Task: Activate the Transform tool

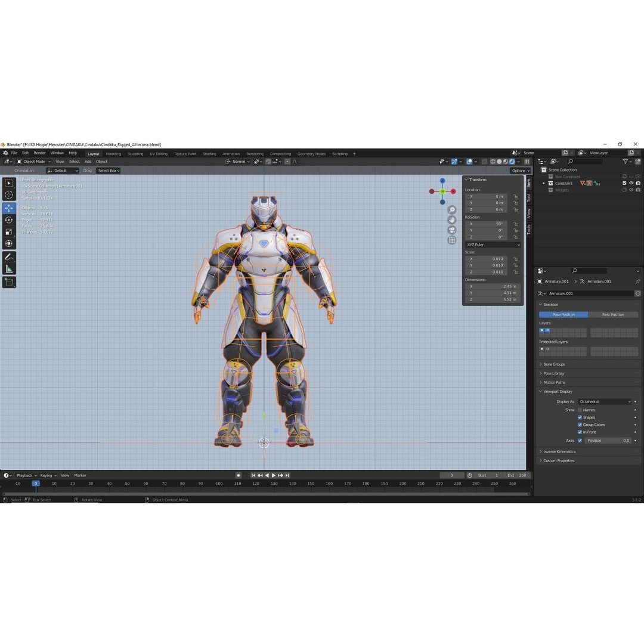Action: coord(9,243)
